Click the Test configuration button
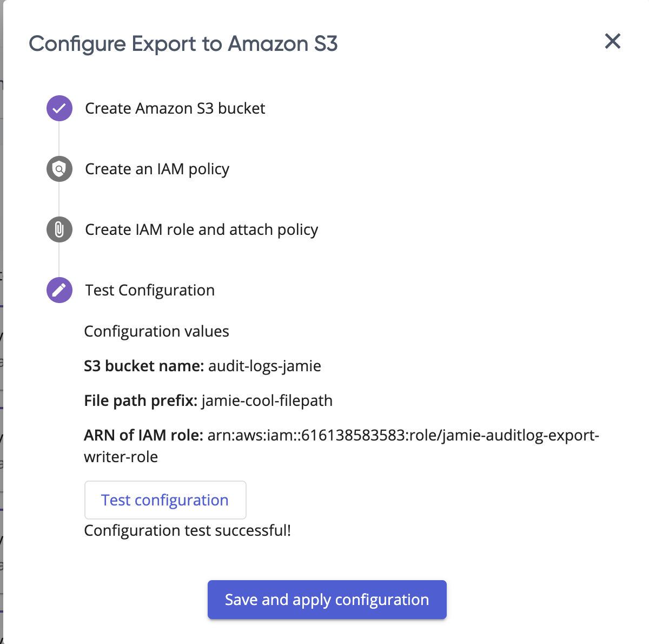 (x=165, y=500)
